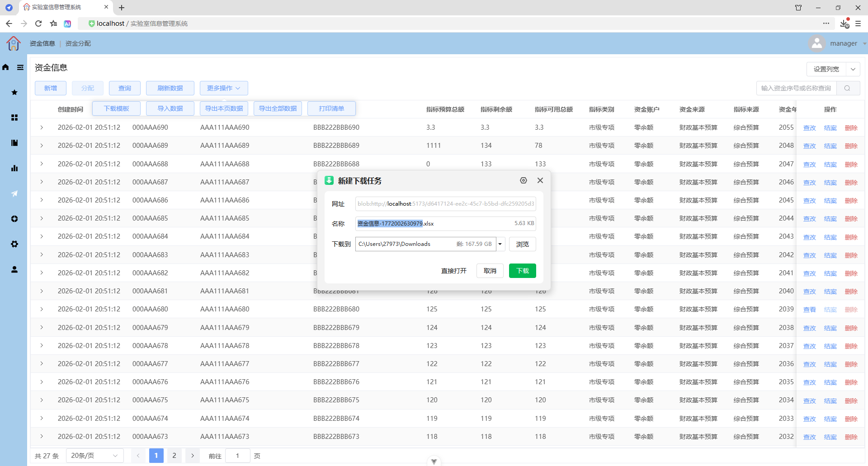
Task: Close the 实验室信息管理系统 browser tab
Action: pos(106,7)
